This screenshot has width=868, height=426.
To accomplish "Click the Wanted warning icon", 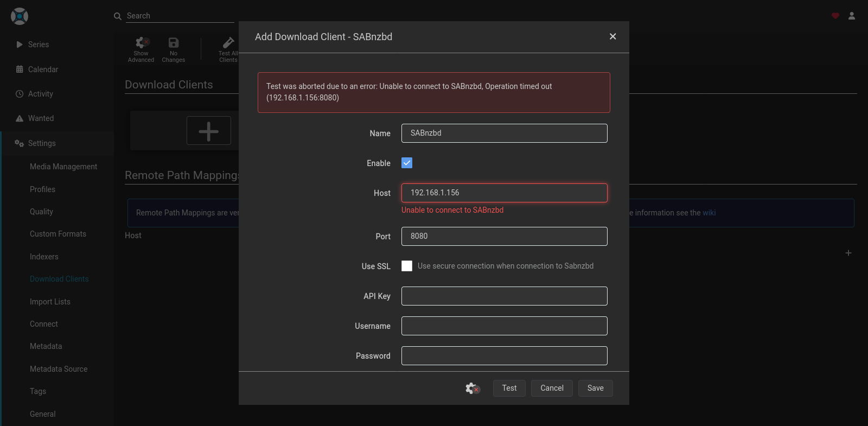I will pyautogui.click(x=20, y=118).
